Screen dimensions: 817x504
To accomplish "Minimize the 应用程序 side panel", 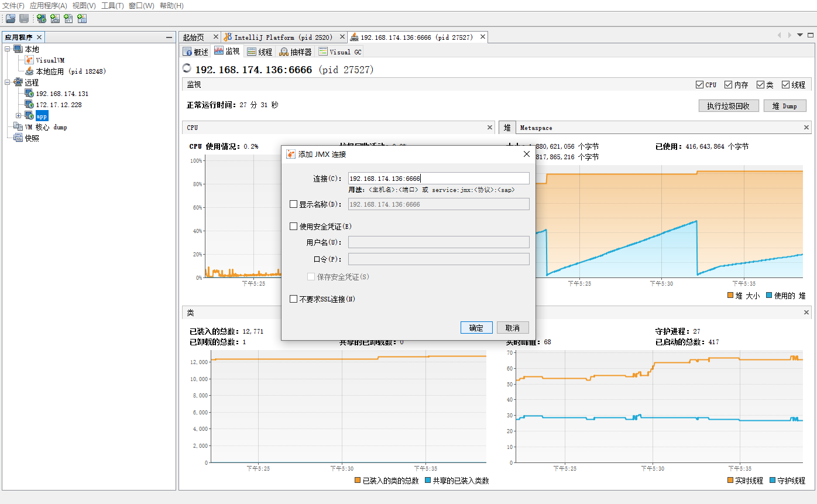I will pyautogui.click(x=169, y=37).
